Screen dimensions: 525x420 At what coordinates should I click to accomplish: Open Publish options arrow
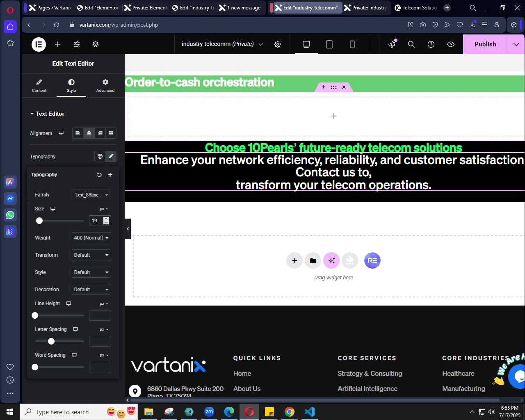coord(516,44)
